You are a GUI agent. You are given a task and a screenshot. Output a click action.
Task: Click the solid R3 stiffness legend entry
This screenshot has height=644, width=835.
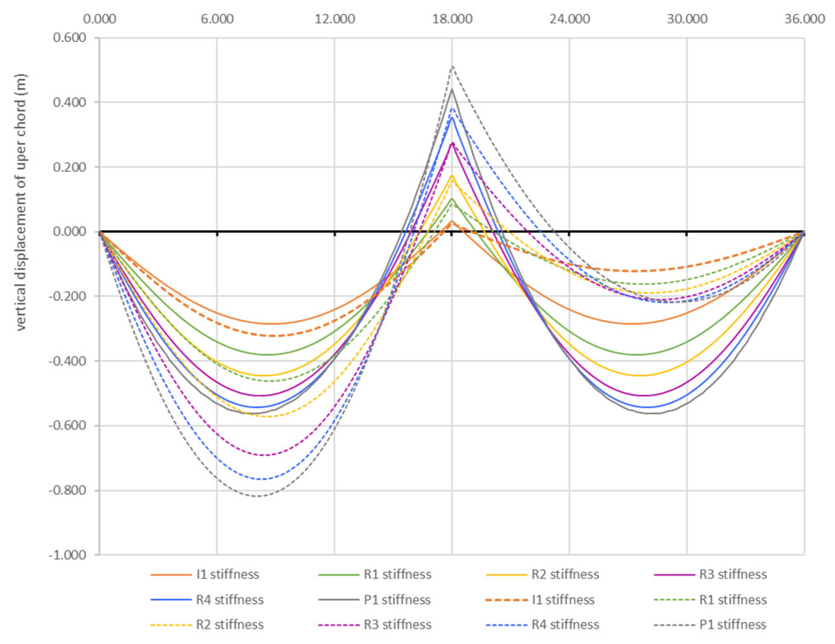coord(733,574)
